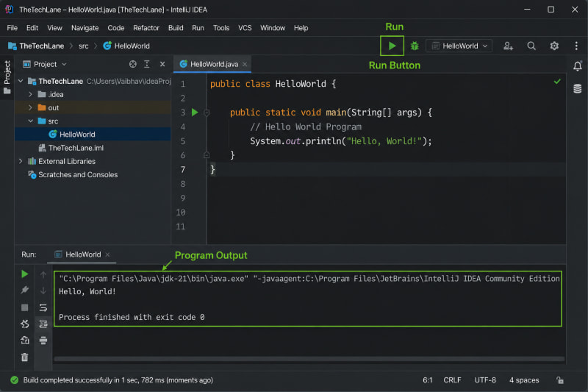Open the File menu
Screen dimensions: 588x392
[x=12, y=28]
